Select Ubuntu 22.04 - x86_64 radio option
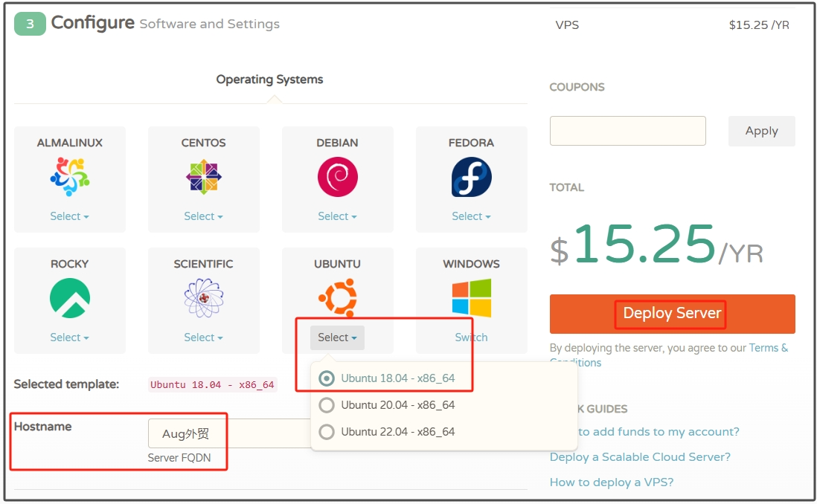This screenshot has height=504, width=817. (327, 432)
